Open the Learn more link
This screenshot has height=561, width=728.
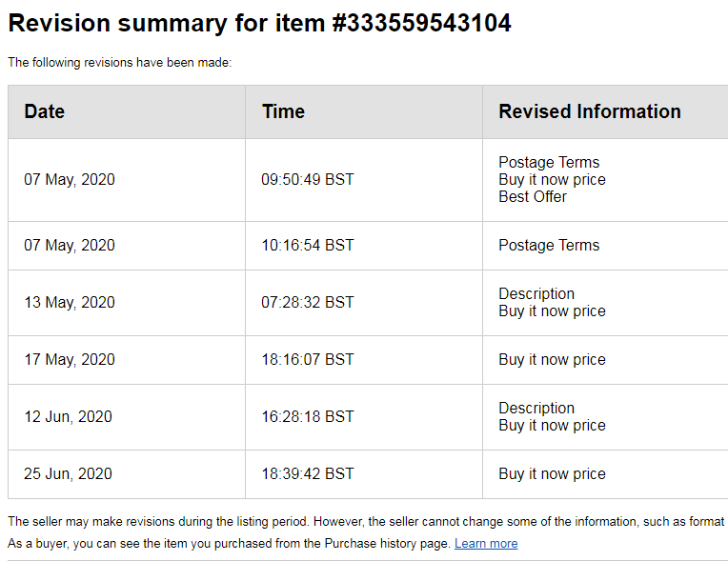click(x=486, y=544)
